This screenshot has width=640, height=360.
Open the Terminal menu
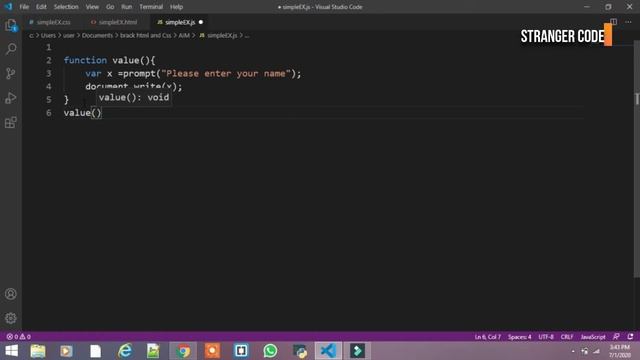(x=151, y=7)
